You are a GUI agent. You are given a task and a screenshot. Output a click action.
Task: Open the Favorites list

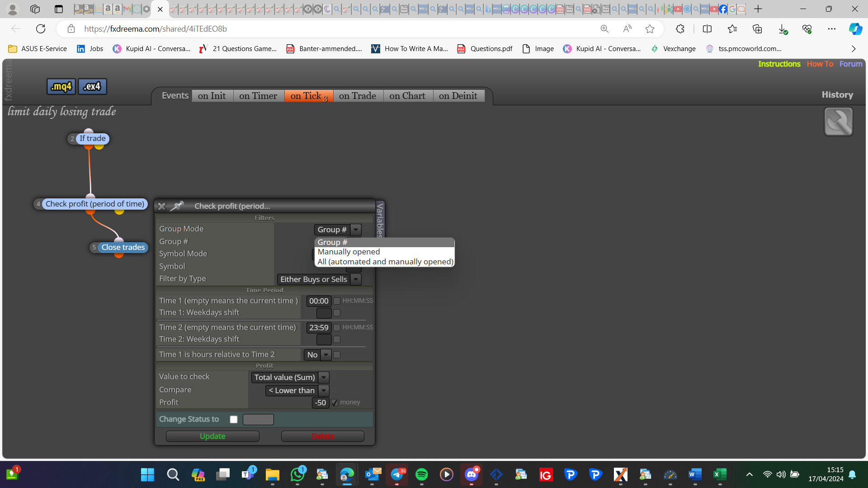click(x=732, y=29)
